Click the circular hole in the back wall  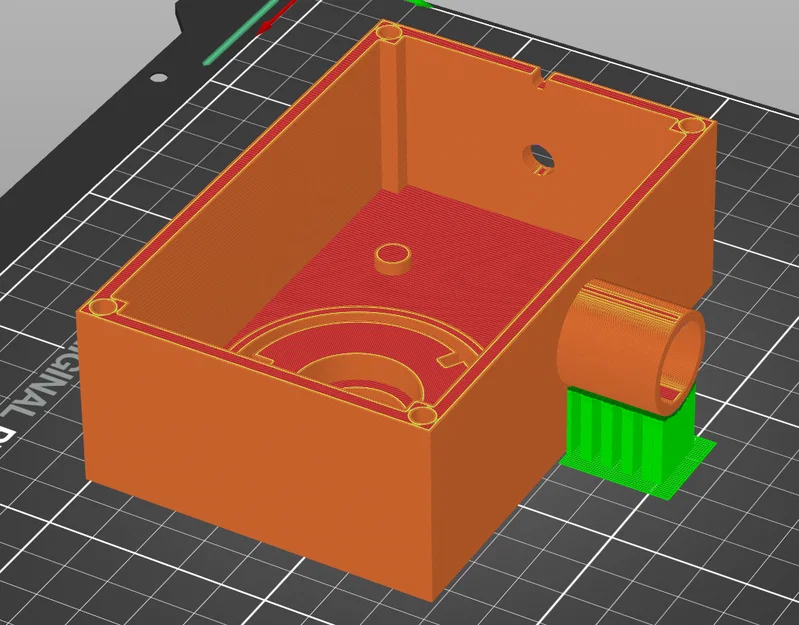540,159
